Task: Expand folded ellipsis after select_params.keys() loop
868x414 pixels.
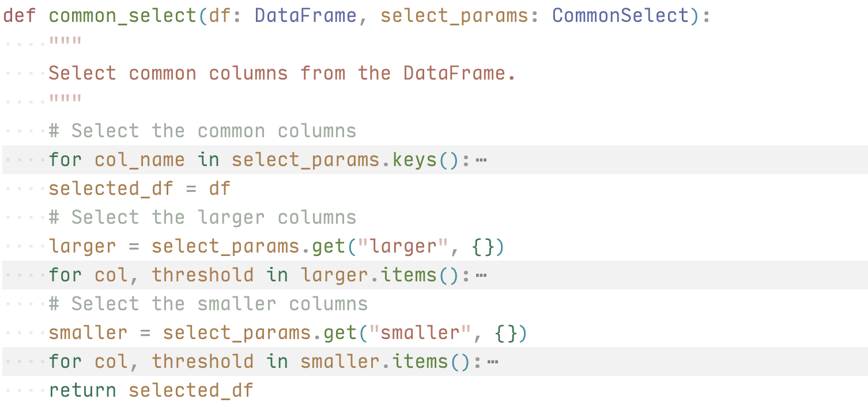Action: tap(482, 160)
